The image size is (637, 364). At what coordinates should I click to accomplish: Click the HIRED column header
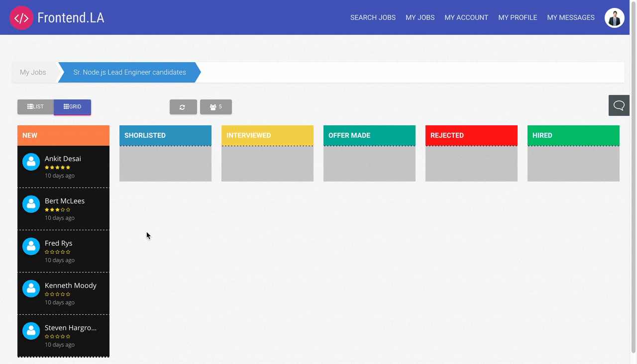(x=573, y=135)
